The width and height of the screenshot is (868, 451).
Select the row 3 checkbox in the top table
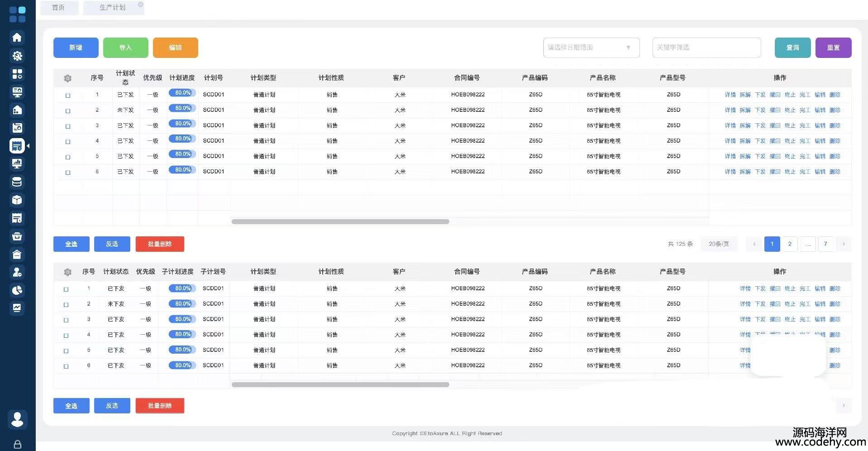point(68,126)
